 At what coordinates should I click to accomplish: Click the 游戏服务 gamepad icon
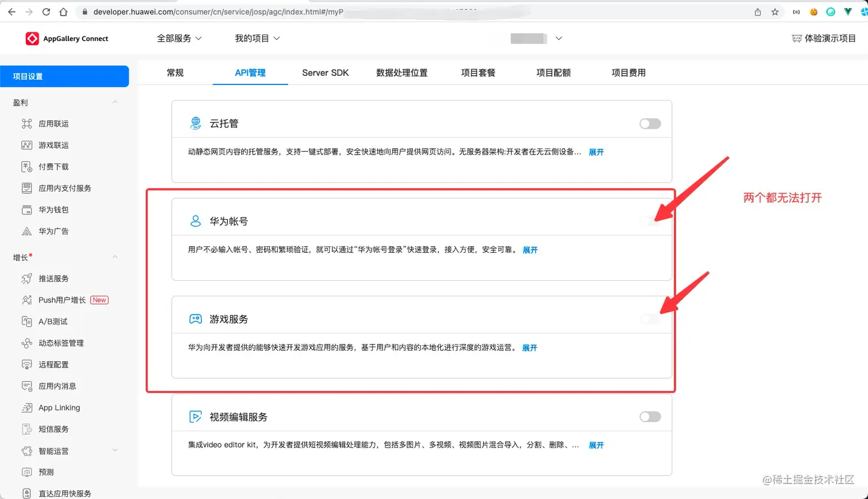pos(195,319)
